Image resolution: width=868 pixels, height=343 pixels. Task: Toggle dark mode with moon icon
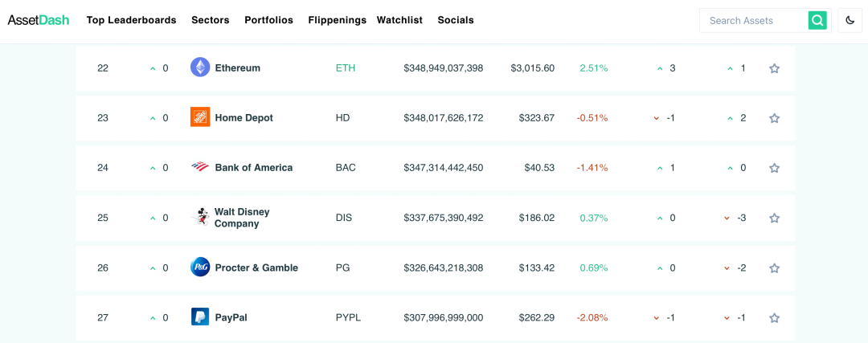click(850, 20)
